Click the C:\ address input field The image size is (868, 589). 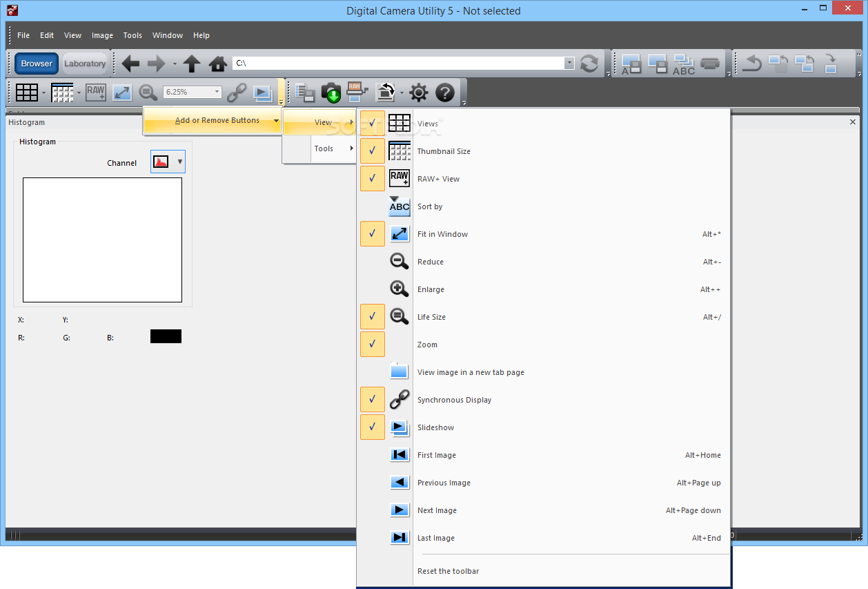click(398, 64)
